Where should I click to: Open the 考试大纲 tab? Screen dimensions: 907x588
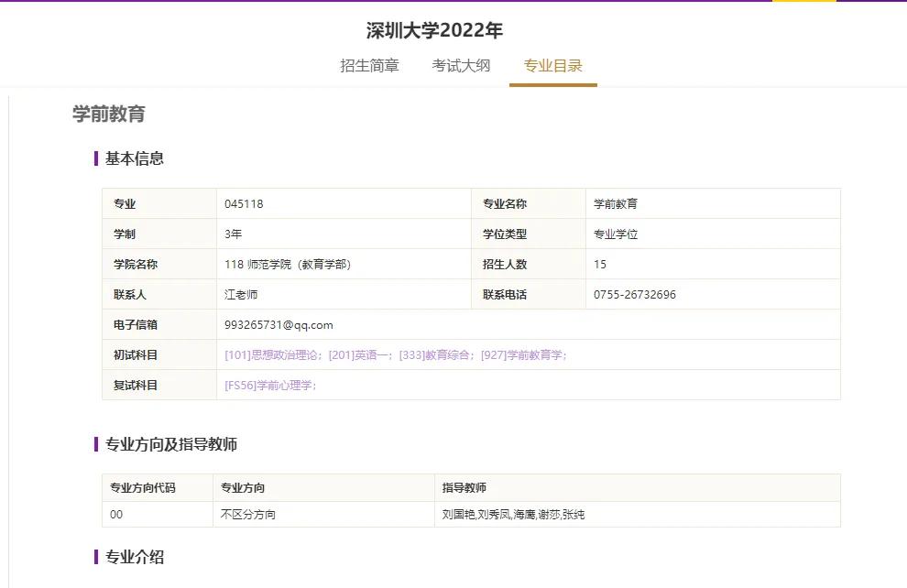(x=462, y=65)
